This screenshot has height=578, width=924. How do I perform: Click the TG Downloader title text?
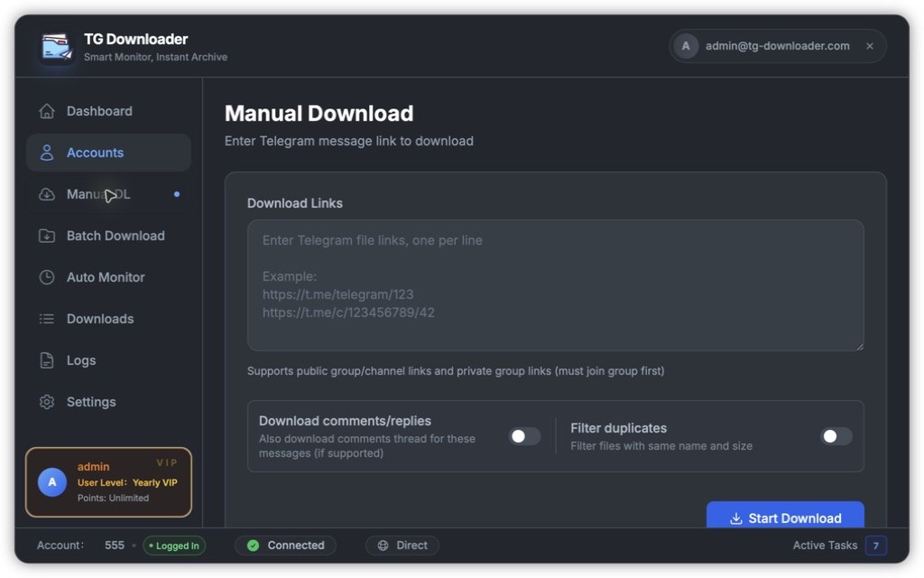[x=136, y=39]
